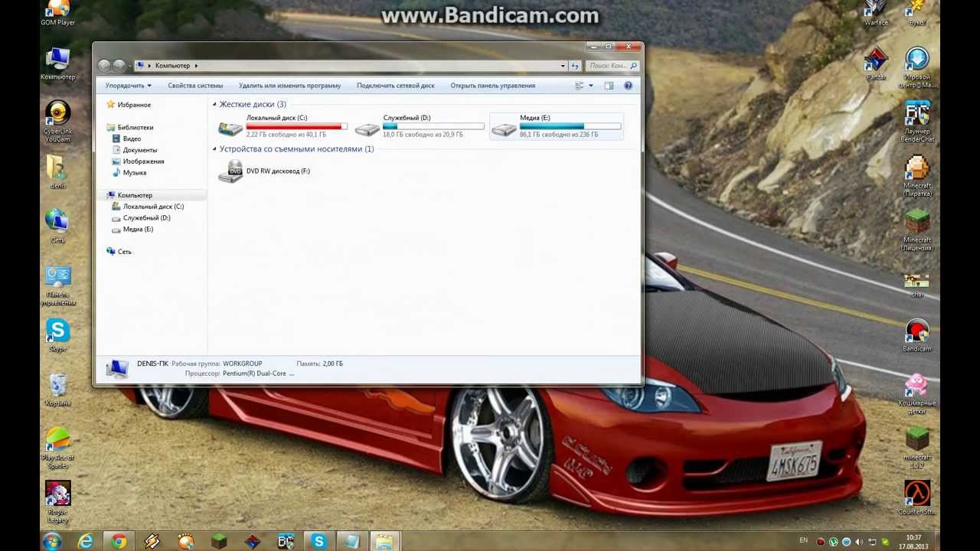Launch Rogue Legacy desktop shortcut
Viewport: 980px width, 551px height.
[x=57, y=503]
